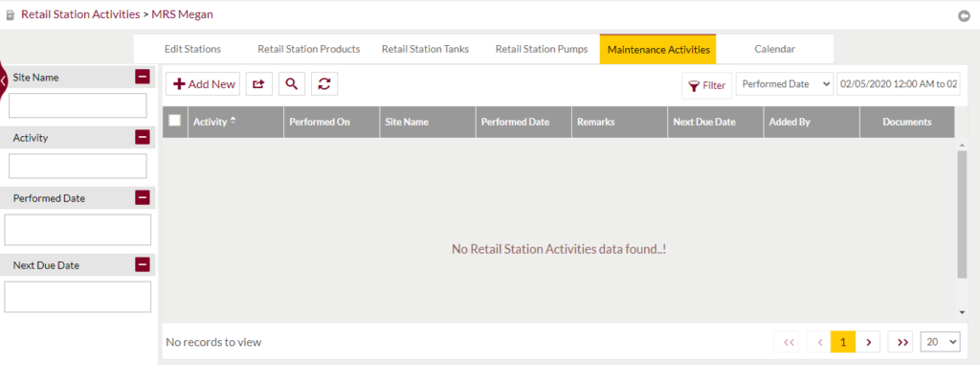
Task: Click the vertical scrollbar of the grid
Action: [x=961, y=213]
